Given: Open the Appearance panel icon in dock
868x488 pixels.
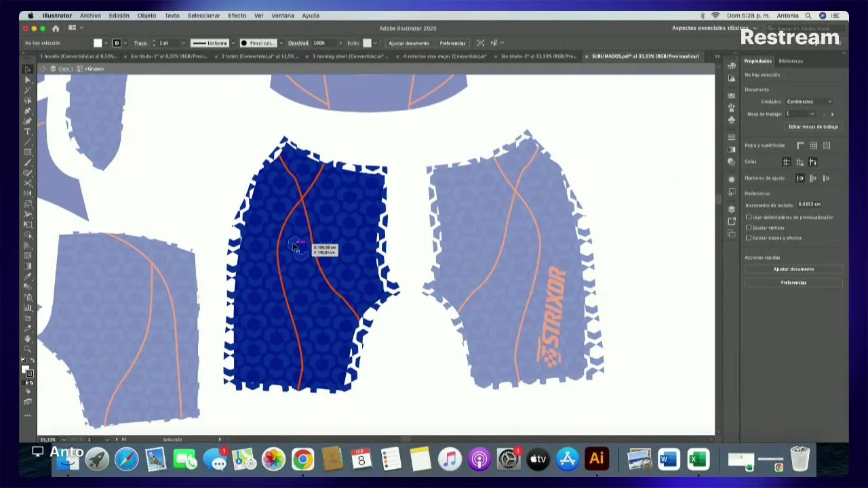Looking at the screenshot, I should point(732,179).
